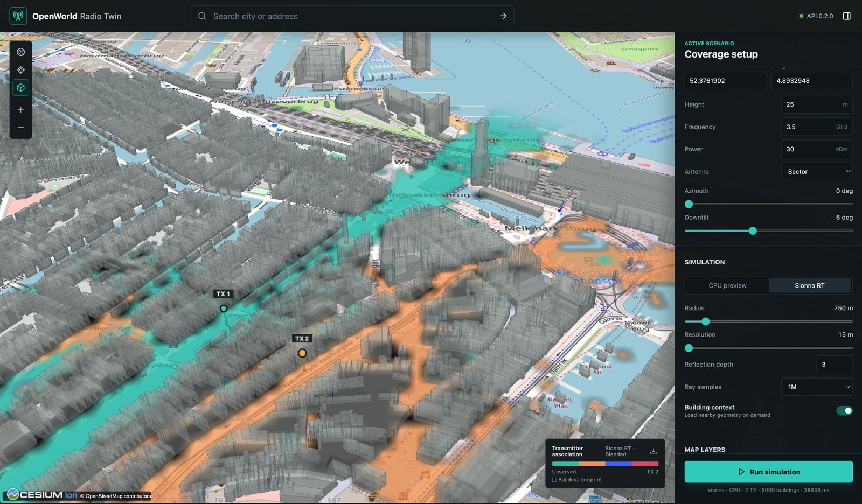Viewport: 862px width, 504px height.
Task: Click the Radius slider handle
Action: (705, 321)
